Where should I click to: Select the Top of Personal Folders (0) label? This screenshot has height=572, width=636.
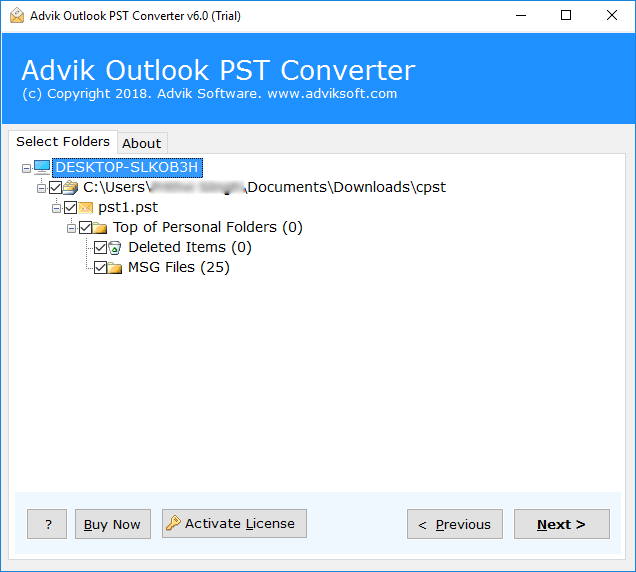pos(208,228)
